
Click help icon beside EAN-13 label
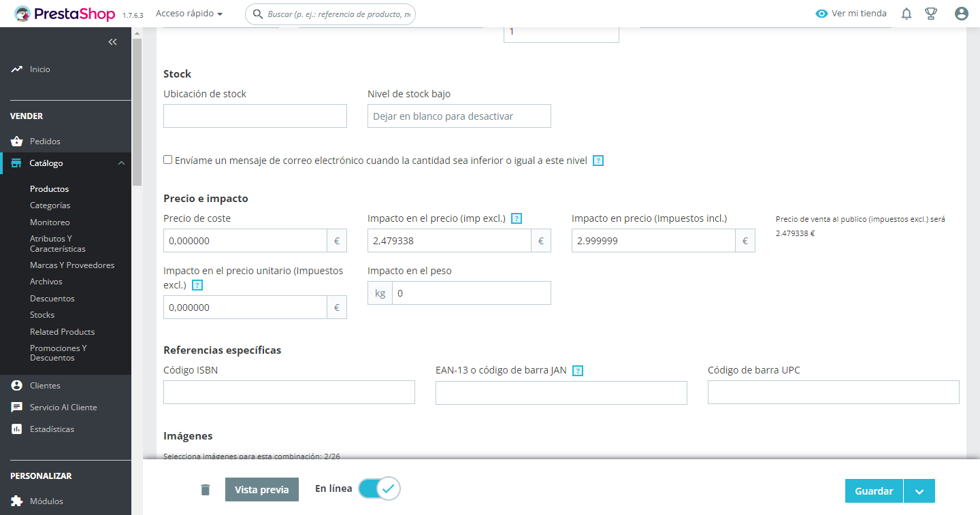pyautogui.click(x=578, y=371)
